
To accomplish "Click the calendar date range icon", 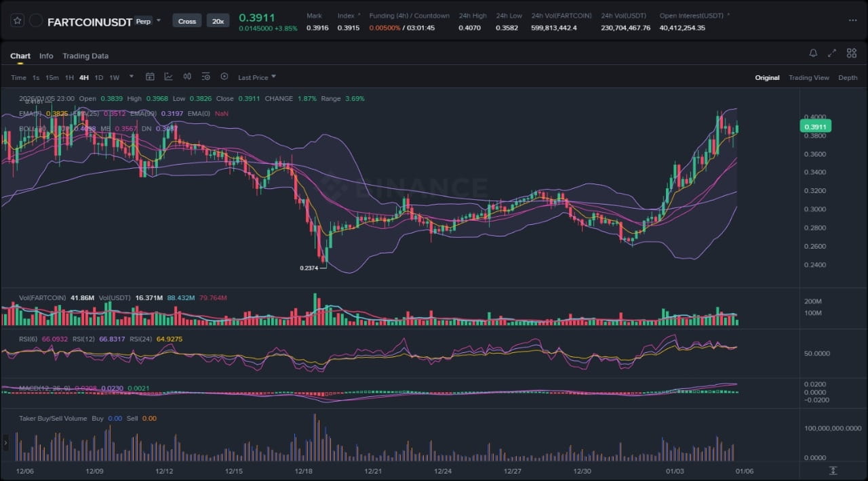I will (150, 77).
